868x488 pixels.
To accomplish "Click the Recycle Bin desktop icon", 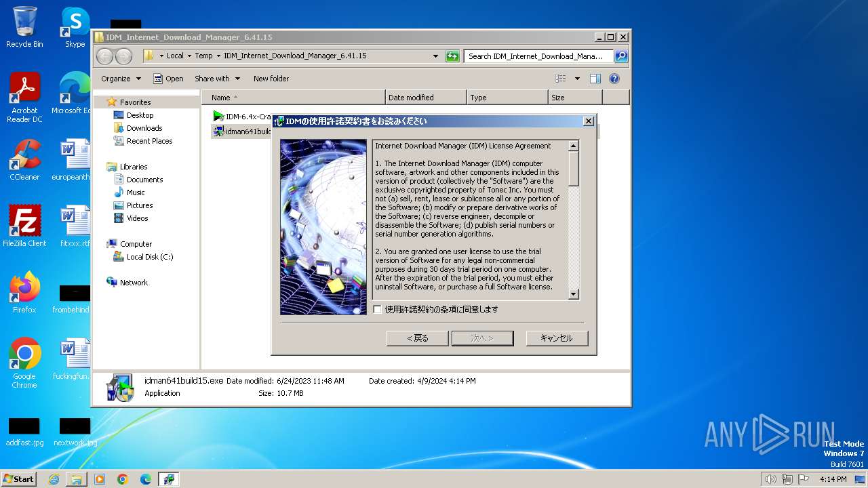I will click(x=24, y=27).
